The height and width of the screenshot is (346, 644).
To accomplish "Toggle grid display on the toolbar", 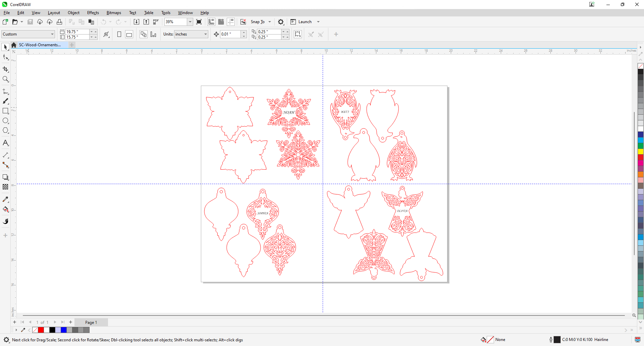I will pyautogui.click(x=221, y=22).
